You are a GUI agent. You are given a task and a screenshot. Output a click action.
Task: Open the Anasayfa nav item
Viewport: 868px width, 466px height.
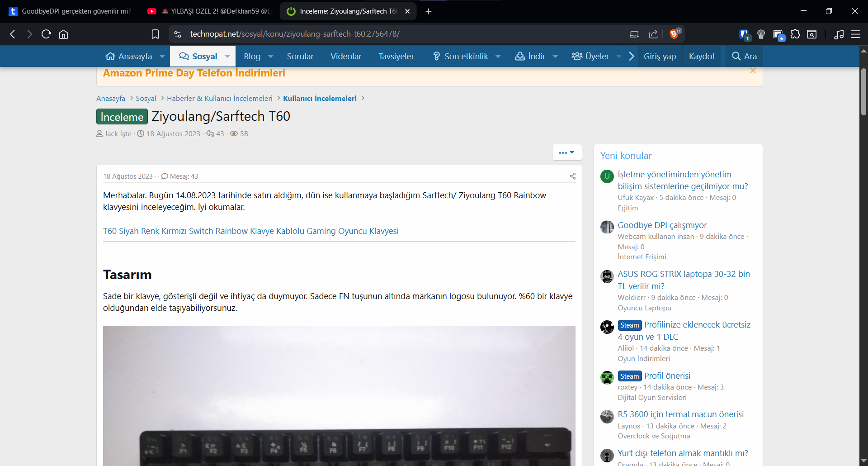(x=129, y=56)
